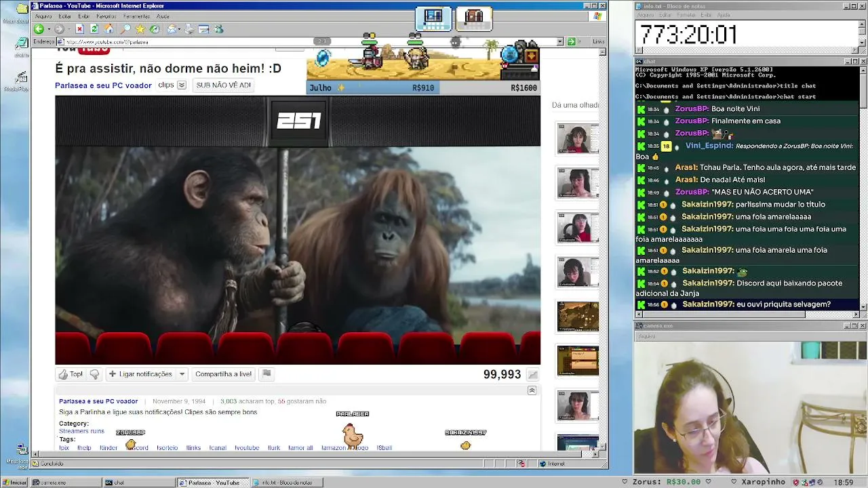Image resolution: width=868 pixels, height=488 pixels.
Task: Open Favoritos menu in Internet Explorer
Action: point(106,16)
